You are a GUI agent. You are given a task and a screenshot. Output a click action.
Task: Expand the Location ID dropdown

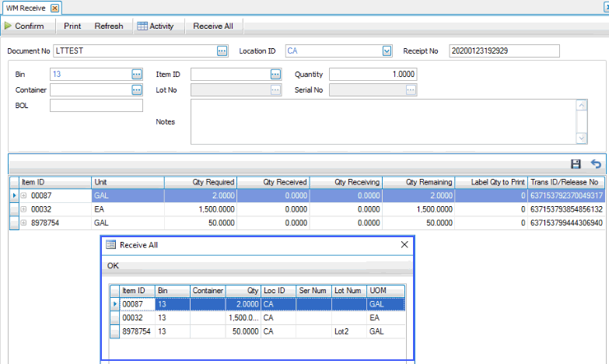pyautogui.click(x=387, y=51)
